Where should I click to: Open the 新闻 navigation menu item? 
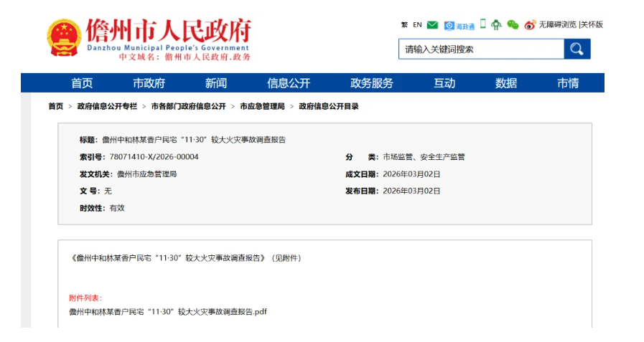(216, 83)
